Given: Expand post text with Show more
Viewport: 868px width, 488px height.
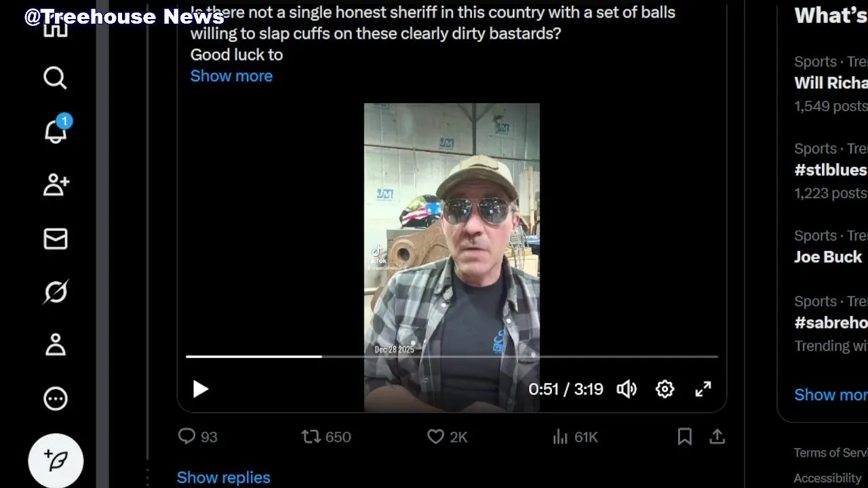Looking at the screenshot, I should point(231,76).
